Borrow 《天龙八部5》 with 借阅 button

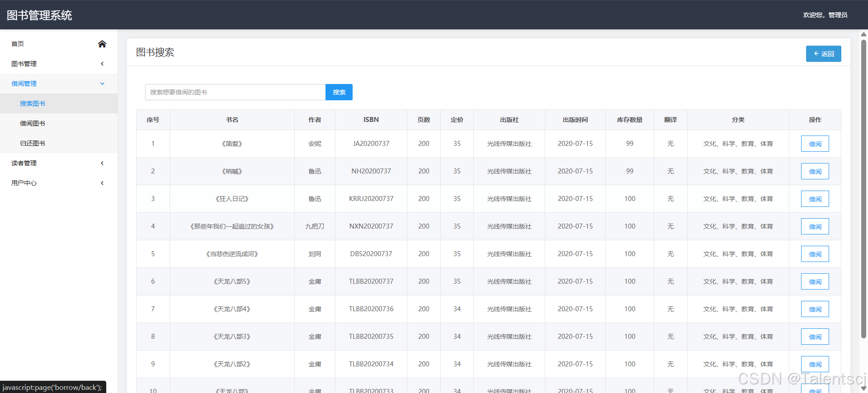click(815, 282)
